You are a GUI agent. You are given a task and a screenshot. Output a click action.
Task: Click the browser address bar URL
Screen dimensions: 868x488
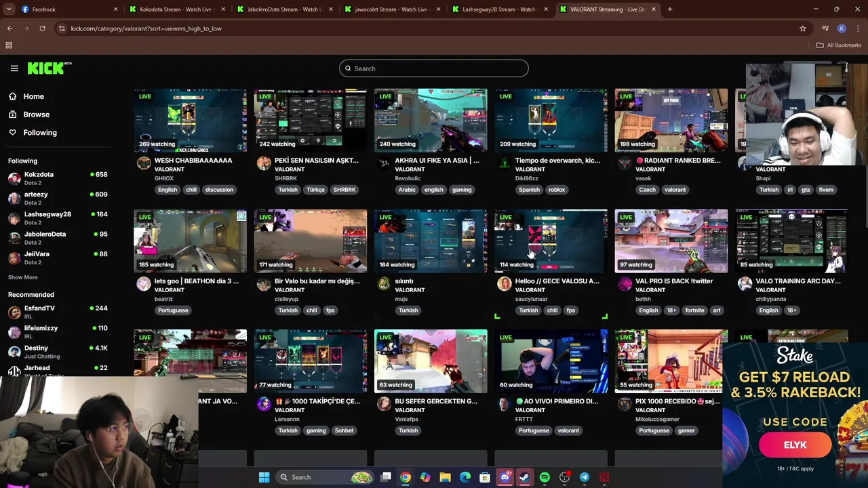[146, 28]
